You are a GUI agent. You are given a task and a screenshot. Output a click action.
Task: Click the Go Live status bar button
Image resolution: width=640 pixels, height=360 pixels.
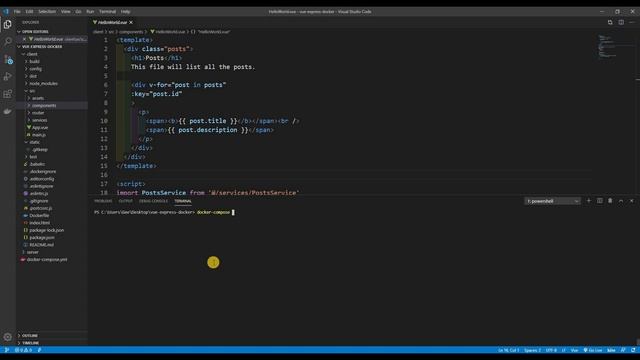click(x=593, y=350)
